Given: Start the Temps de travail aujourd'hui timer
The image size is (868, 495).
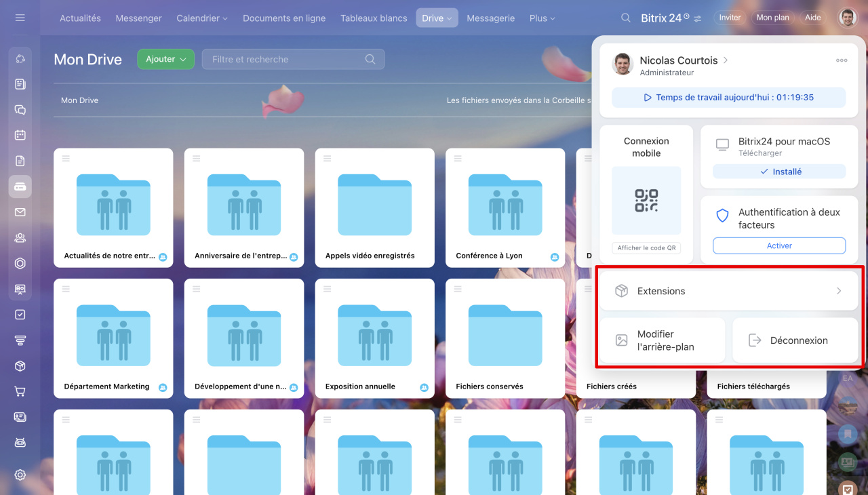Looking at the screenshot, I should tap(729, 98).
